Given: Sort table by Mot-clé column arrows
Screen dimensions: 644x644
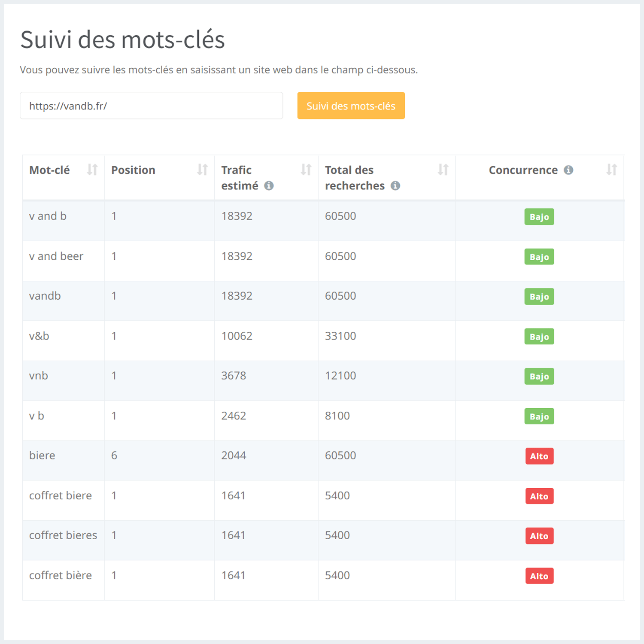Looking at the screenshot, I should [92, 170].
